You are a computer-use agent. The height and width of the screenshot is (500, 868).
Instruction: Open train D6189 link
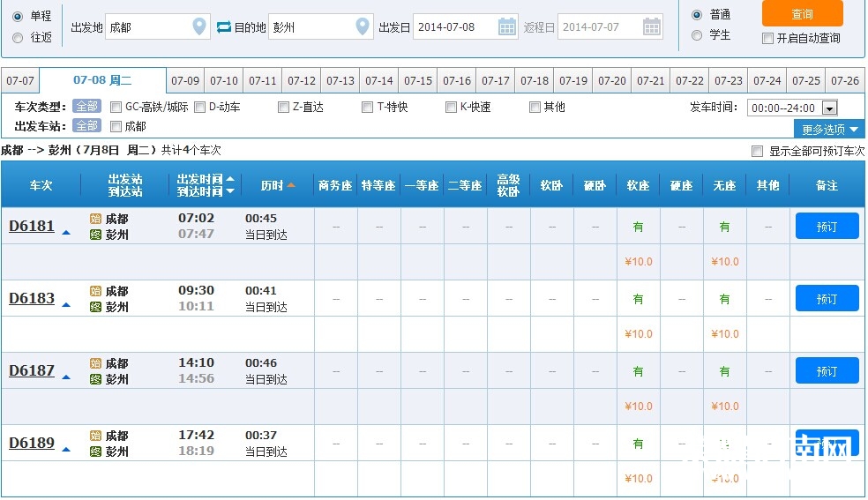32,444
